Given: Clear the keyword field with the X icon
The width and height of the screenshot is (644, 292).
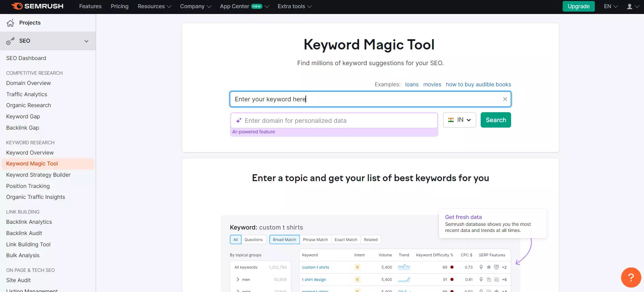Looking at the screenshot, I should (x=505, y=99).
